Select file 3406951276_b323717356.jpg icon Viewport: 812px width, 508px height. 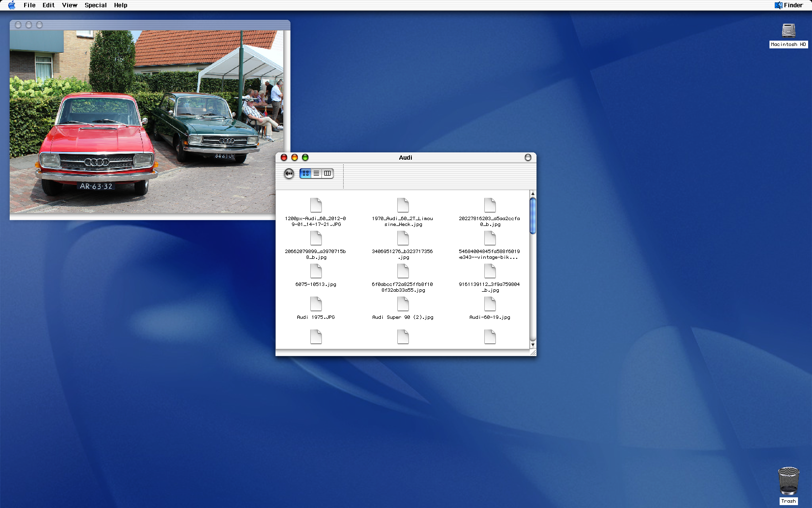click(x=403, y=238)
